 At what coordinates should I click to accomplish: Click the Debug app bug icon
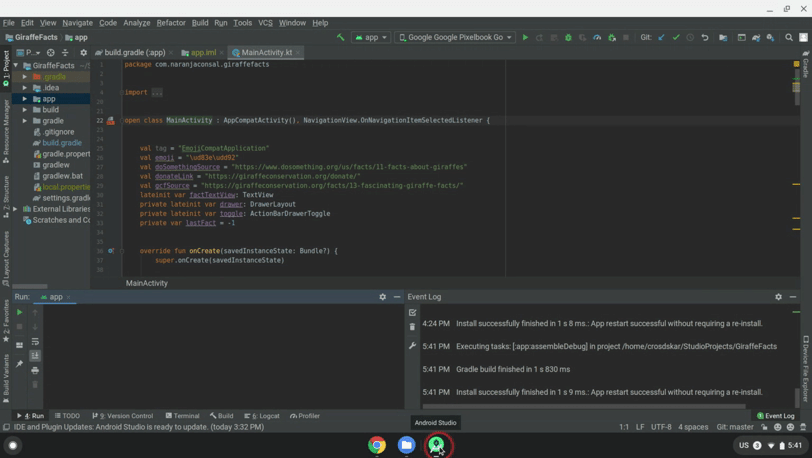point(568,38)
